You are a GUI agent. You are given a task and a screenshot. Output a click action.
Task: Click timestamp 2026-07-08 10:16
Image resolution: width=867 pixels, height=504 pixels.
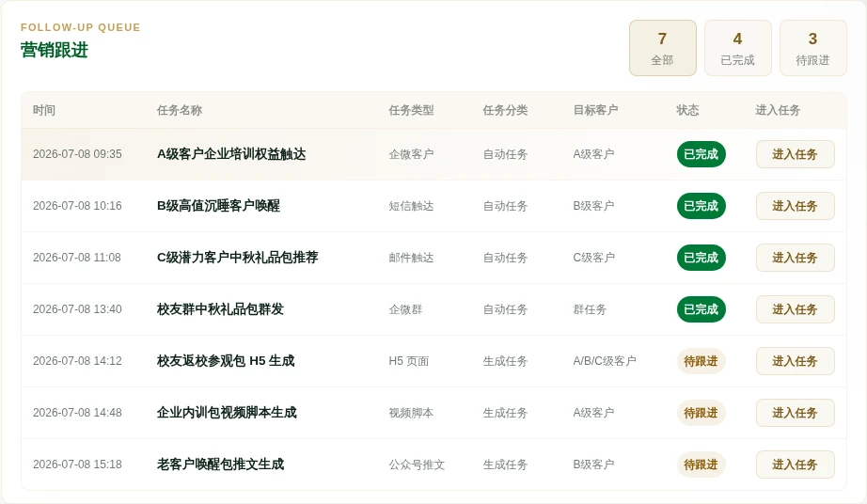click(77, 206)
